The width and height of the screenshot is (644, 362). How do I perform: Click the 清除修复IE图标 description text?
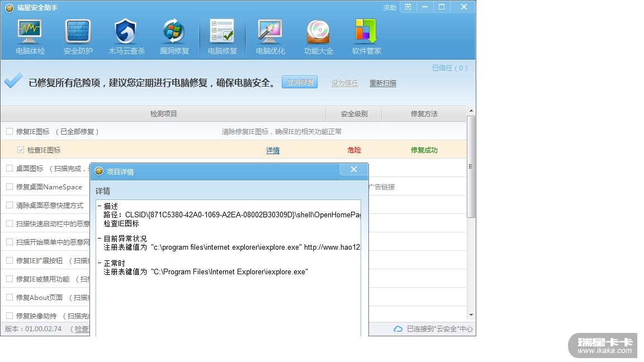click(x=281, y=131)
